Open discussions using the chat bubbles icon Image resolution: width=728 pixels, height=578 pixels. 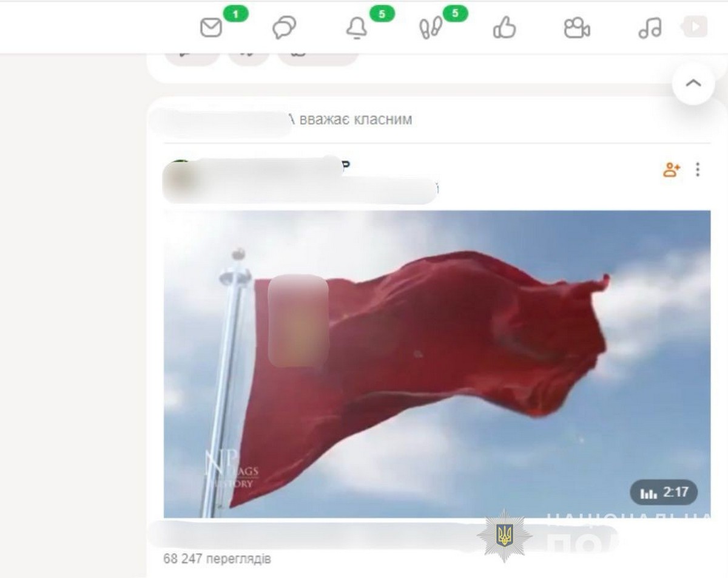[x=284, y=28]
